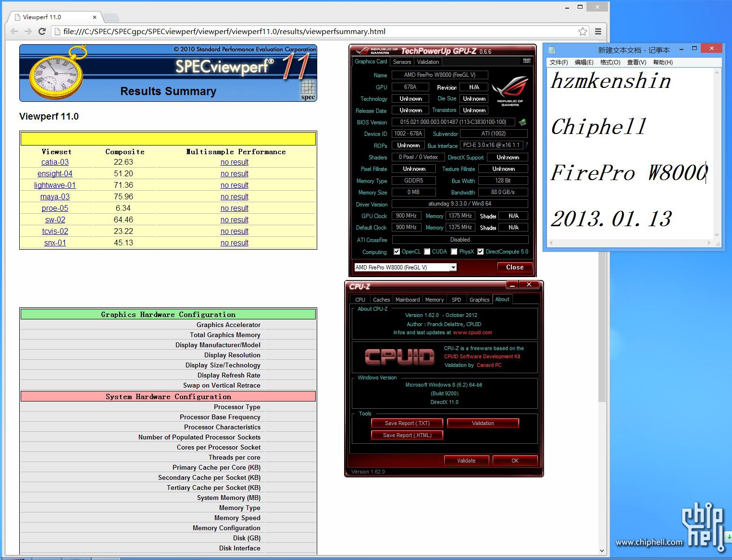This screenshot has height=560, width=732.
Task: Click the Driver Version field in GPU-Z
Action: point(460,204)
